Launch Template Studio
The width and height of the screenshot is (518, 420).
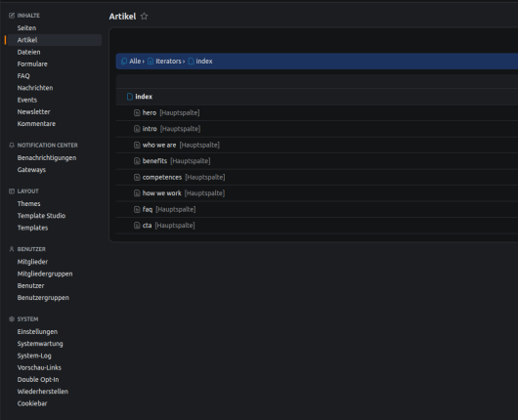coord(41,216)
